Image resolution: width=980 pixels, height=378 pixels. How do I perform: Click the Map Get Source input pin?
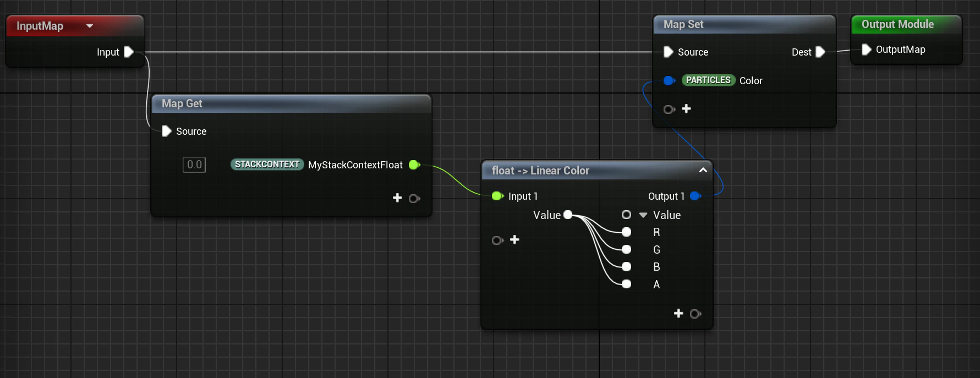(167, 131)
